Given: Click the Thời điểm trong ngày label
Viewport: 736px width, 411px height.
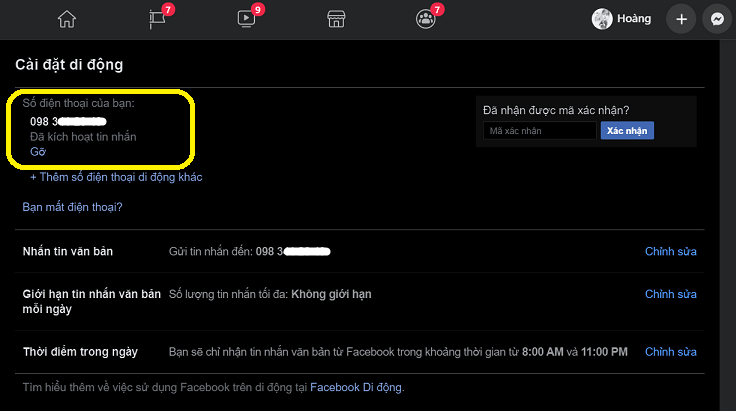Looking at the screenshot, I should click(x=80, y=352).
